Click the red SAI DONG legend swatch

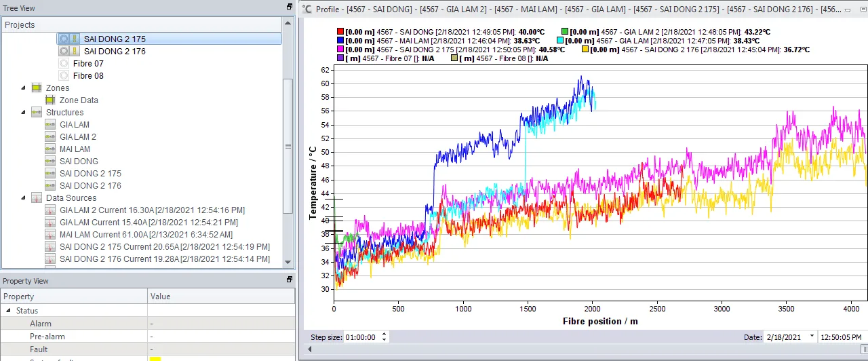340,32
